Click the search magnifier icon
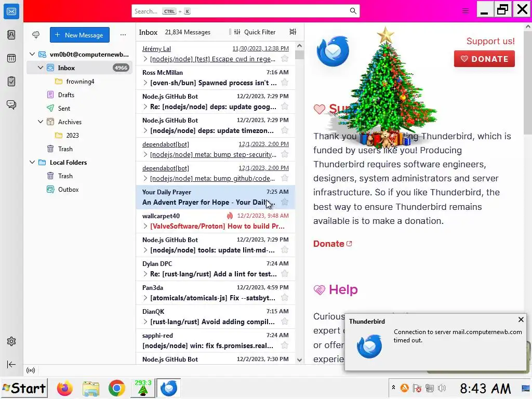 (x=353, y=11)
